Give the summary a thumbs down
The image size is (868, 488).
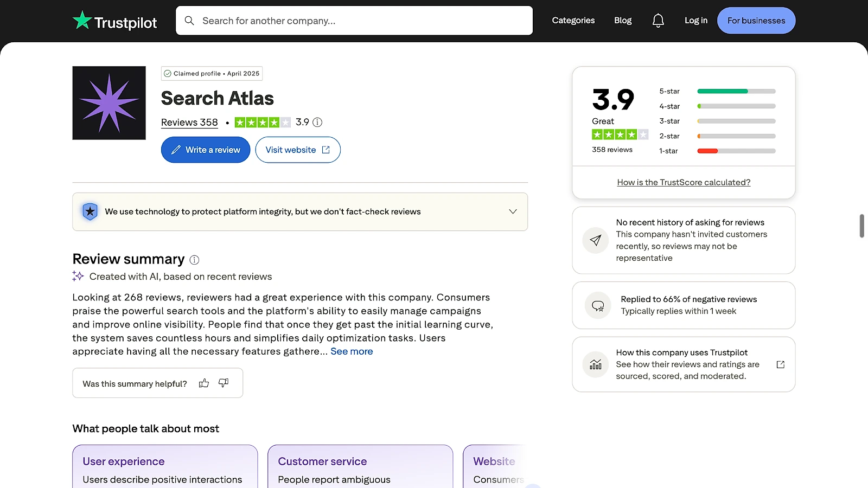click(224, 383)
